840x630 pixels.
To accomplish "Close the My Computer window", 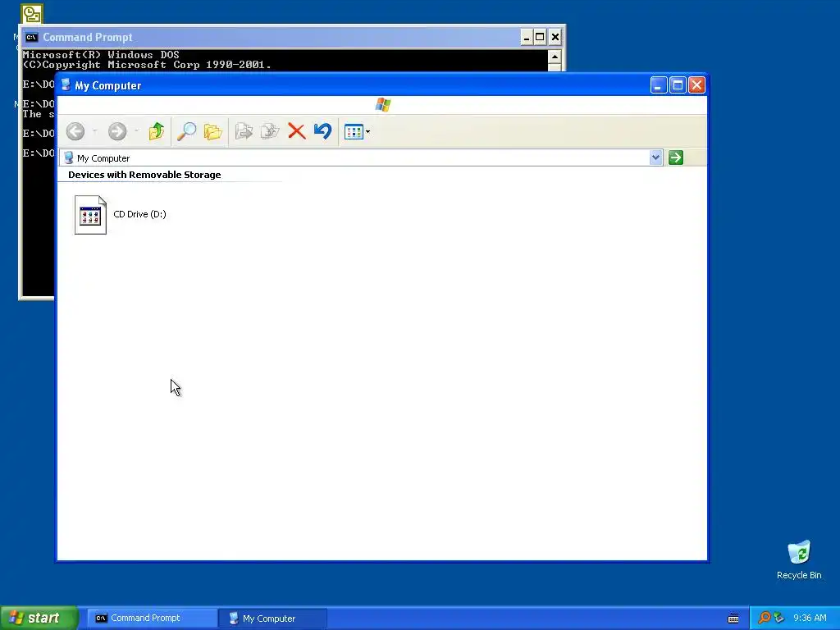I will point(696,85).
